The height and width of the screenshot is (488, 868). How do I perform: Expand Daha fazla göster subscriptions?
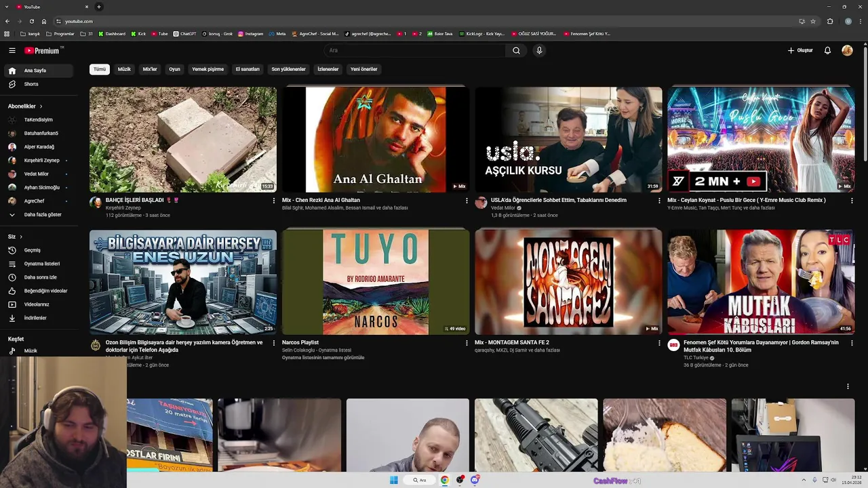coord(38,214)
